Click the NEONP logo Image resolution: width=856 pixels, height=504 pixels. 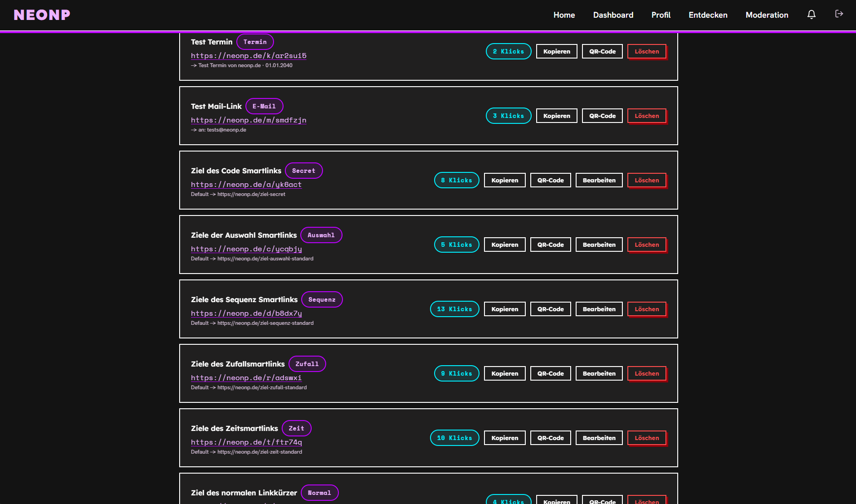42,15
